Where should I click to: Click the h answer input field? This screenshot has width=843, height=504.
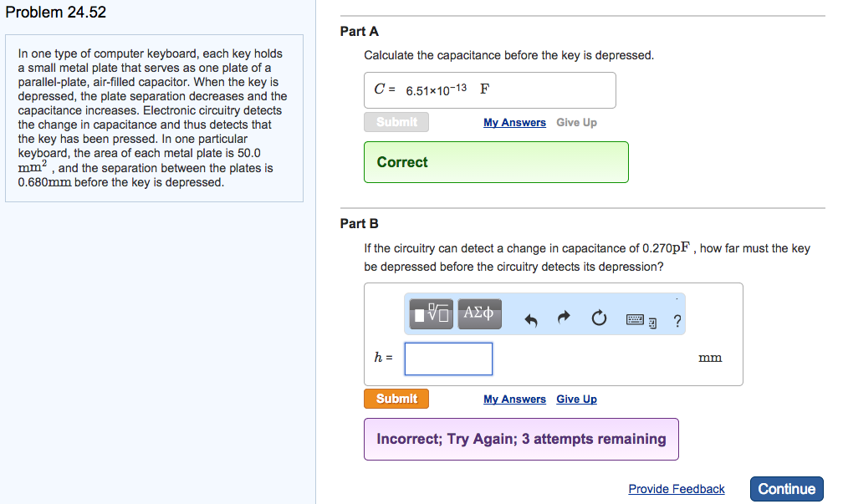pyautogui.click(x=448, y=359)
